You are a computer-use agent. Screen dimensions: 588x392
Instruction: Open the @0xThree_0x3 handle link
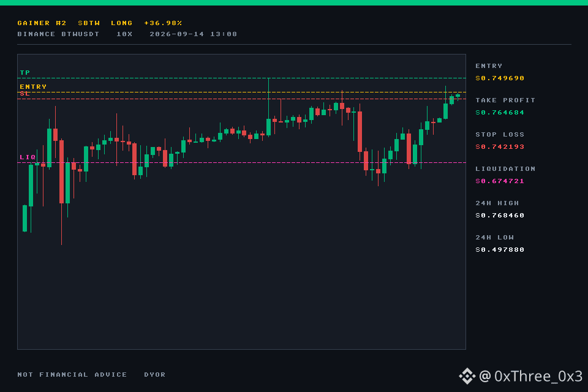tap(530, 376)
